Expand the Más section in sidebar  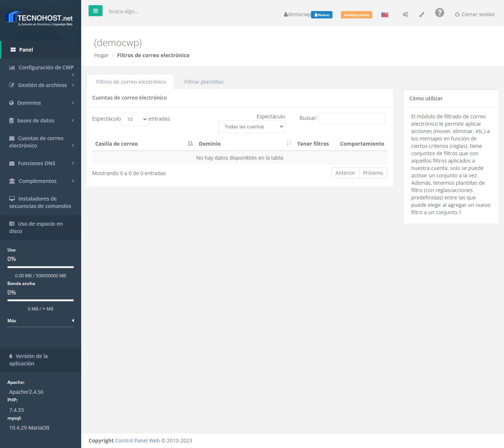[41, 321]
